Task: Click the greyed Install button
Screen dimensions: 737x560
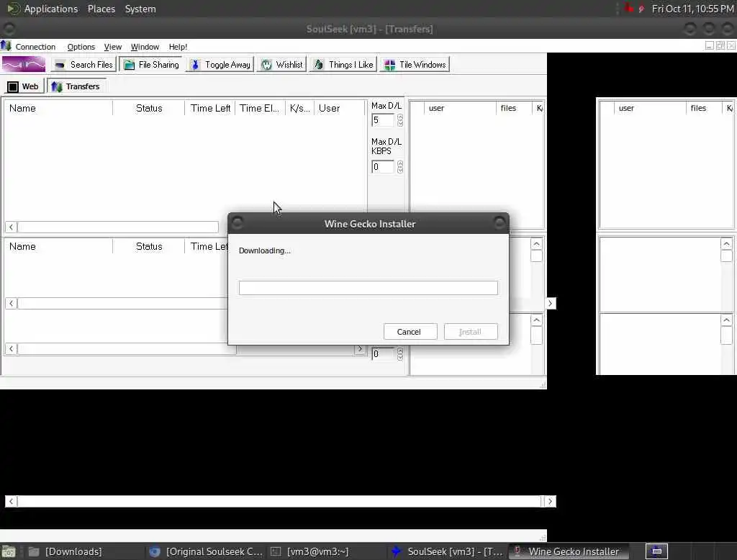Action: click(x=471, y=332)
